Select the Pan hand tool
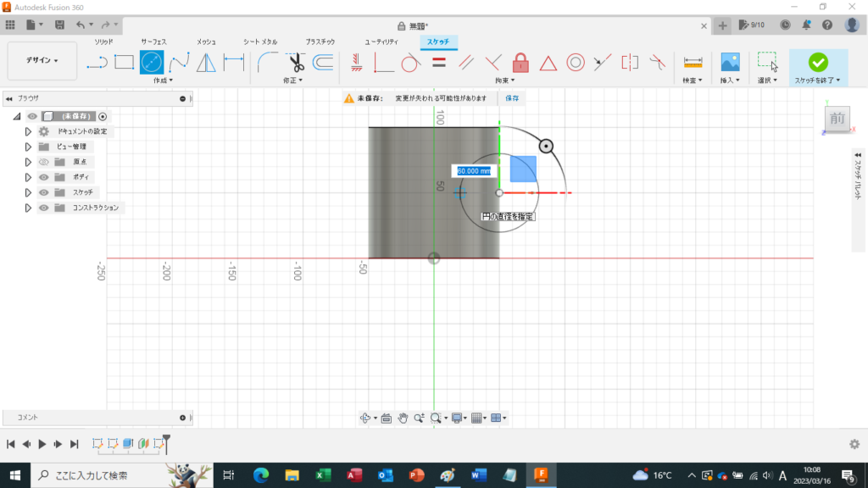The image size is (868, 488). (x=403, y=419)
